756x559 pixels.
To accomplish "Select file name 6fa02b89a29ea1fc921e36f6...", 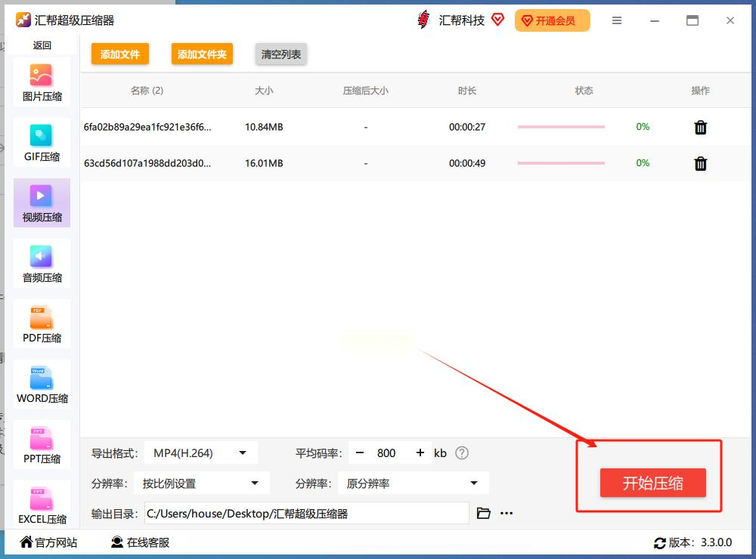I will 147,127.
